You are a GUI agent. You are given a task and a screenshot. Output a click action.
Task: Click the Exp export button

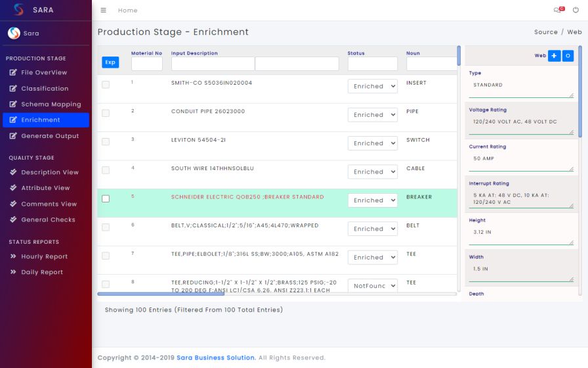(110, 62)
